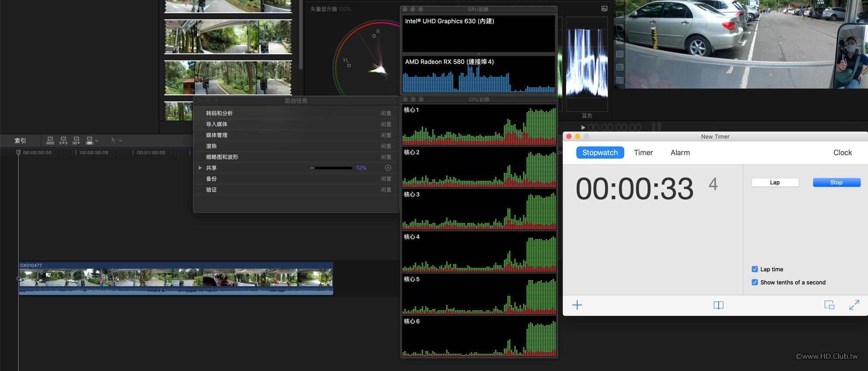Switch to the Timer tab
Screen dimensions: 868x371
[x=643, y=153]
